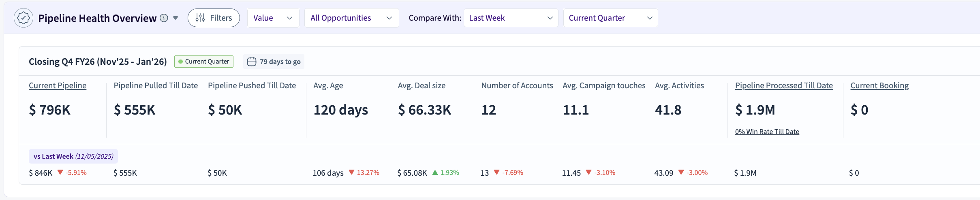Open the Current Quarter period dropdown
This screenshot has width=980, height=200.
(610, 18)
